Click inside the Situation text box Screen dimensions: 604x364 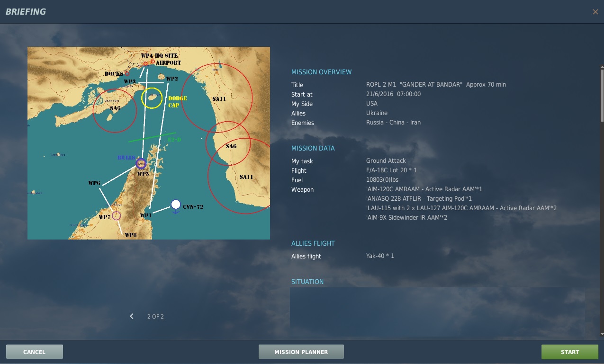(x=437, y=311)
